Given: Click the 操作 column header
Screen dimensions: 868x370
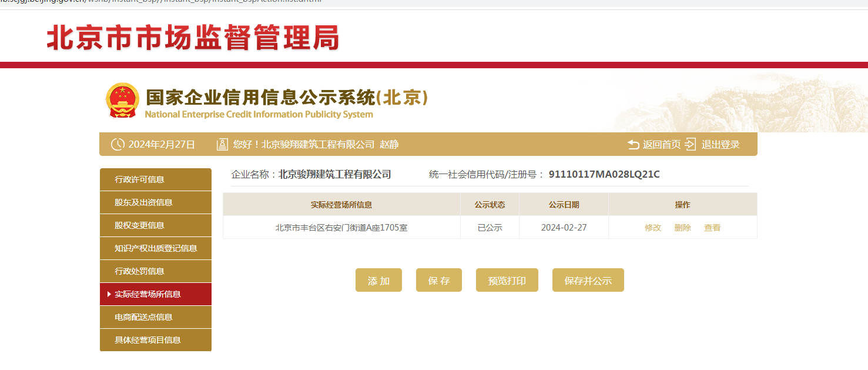Looking at the screenshot, I should click(x=682, y=205).
